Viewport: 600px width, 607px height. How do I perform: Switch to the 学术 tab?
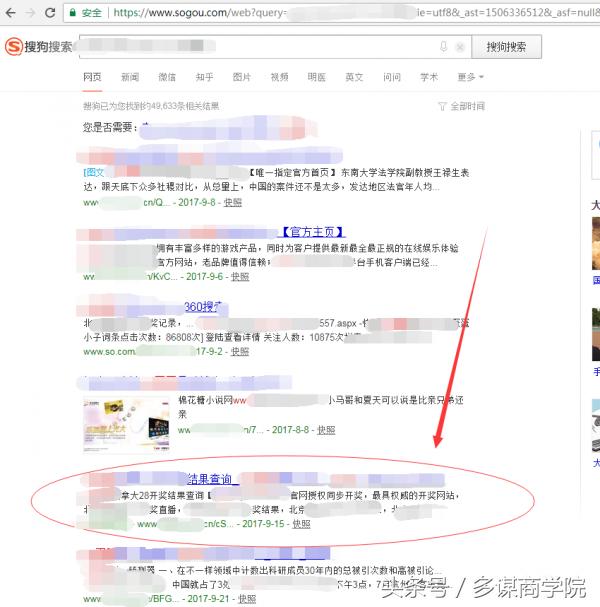429,77
